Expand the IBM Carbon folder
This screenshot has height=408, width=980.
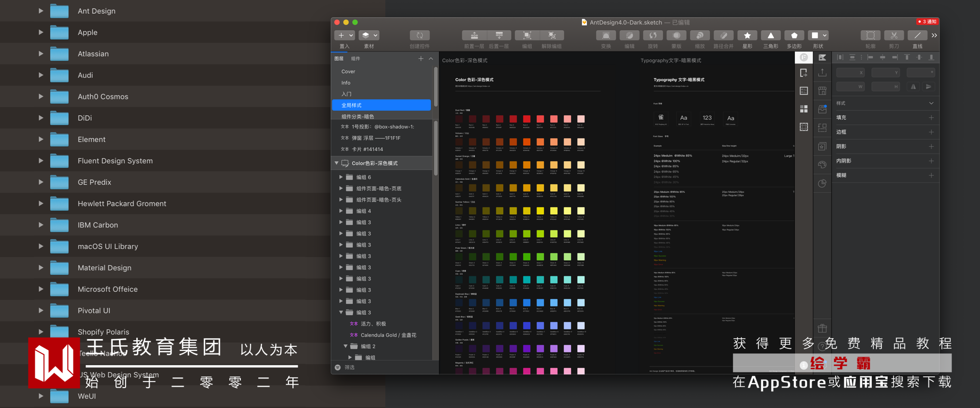click(41, 225)
